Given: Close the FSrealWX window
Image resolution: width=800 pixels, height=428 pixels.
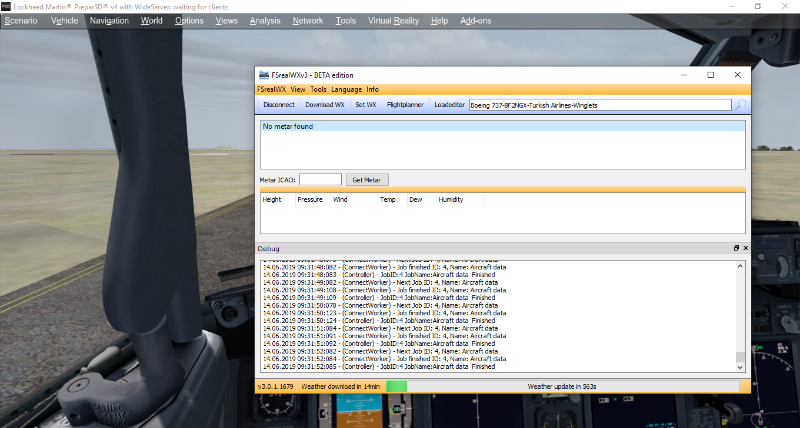Looking at the screenshot, I should coord(737,75).
